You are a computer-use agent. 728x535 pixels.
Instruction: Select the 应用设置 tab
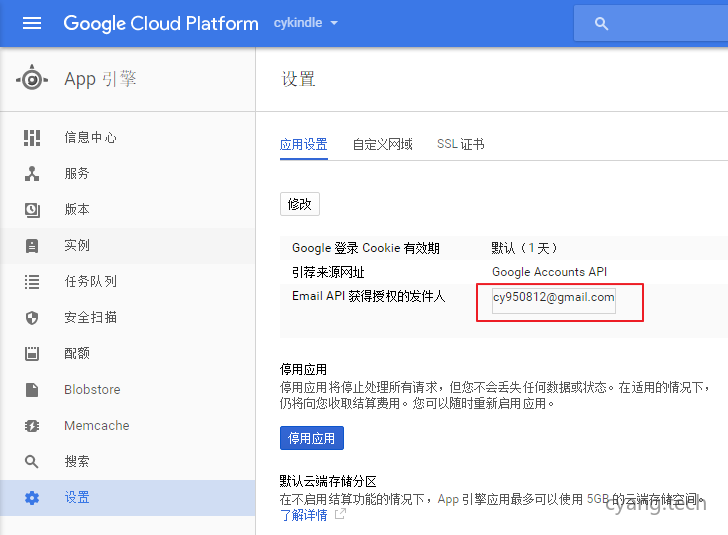[303, 144]
